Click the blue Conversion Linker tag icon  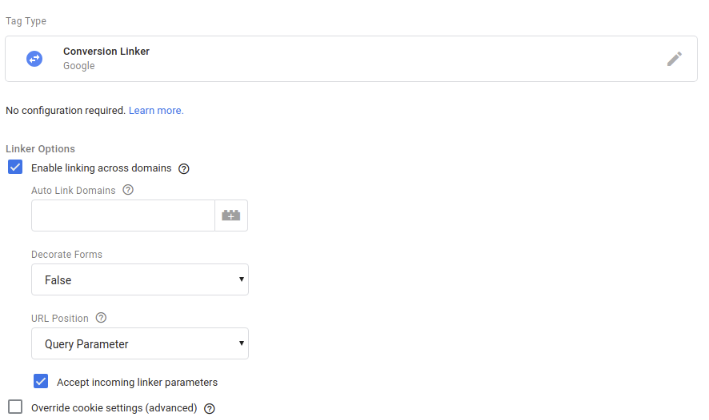click(34, 59)
